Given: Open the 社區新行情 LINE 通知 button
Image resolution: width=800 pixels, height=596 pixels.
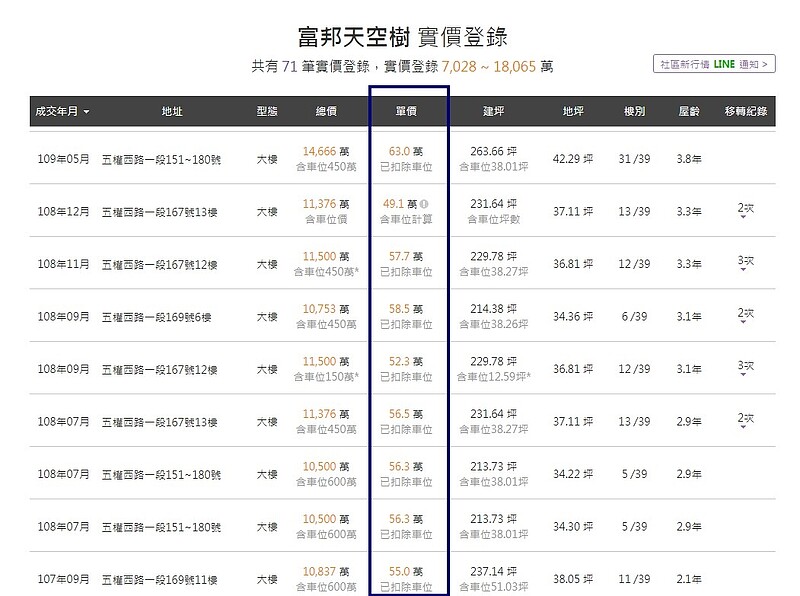Looking at the screenshot, I should (714, 64).
